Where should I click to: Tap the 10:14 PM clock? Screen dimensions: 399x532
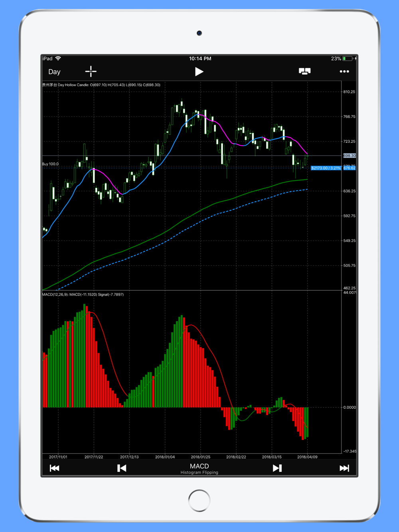point(200,59)
